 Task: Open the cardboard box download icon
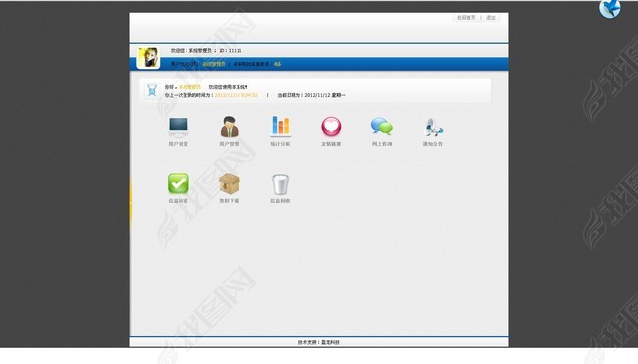click(x=229, y=183)
